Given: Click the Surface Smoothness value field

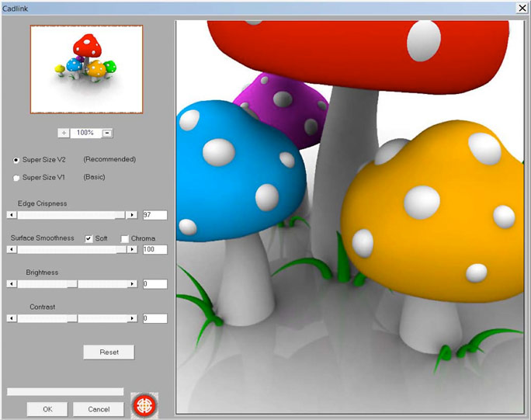Looking at the screenshot, I should 154,250.
